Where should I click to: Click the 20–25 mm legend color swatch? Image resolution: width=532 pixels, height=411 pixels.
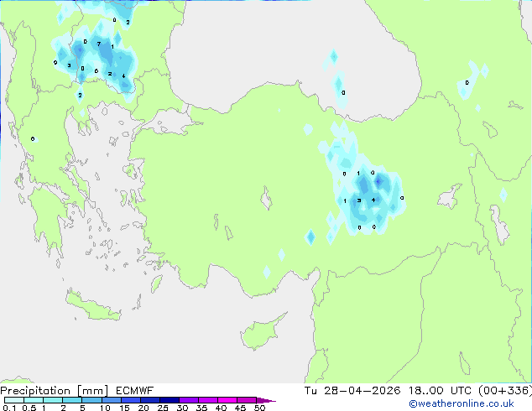(x=149, y=400)
